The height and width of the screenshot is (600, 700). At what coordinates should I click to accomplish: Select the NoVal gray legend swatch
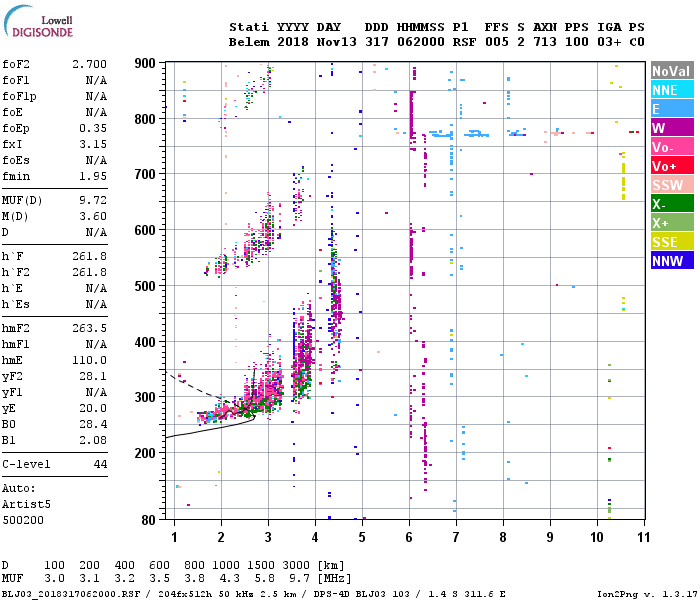pos(672,71)
